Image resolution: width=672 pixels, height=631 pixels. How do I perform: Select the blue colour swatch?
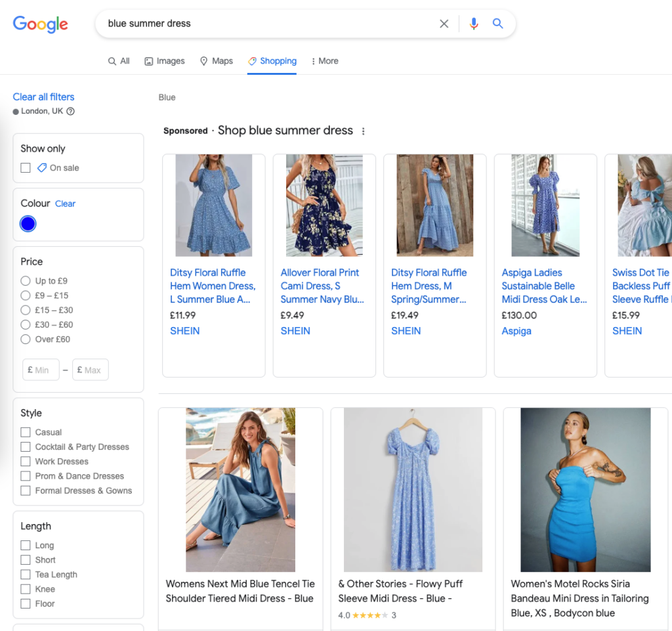point(28,224)
